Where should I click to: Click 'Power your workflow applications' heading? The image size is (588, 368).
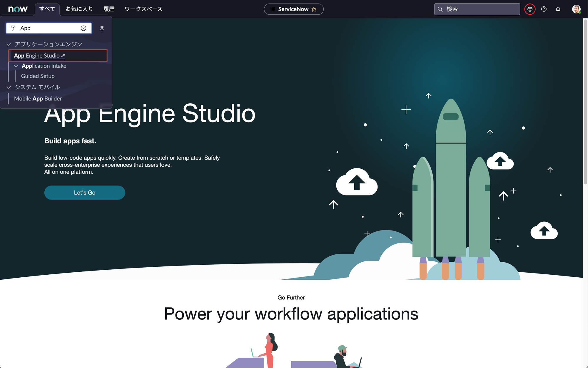(x=291, y=314)
